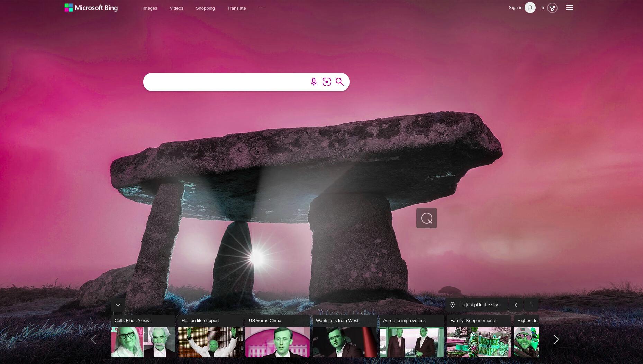Open the "Calls Elliott 'sexist'" headline

coord(133,321)
